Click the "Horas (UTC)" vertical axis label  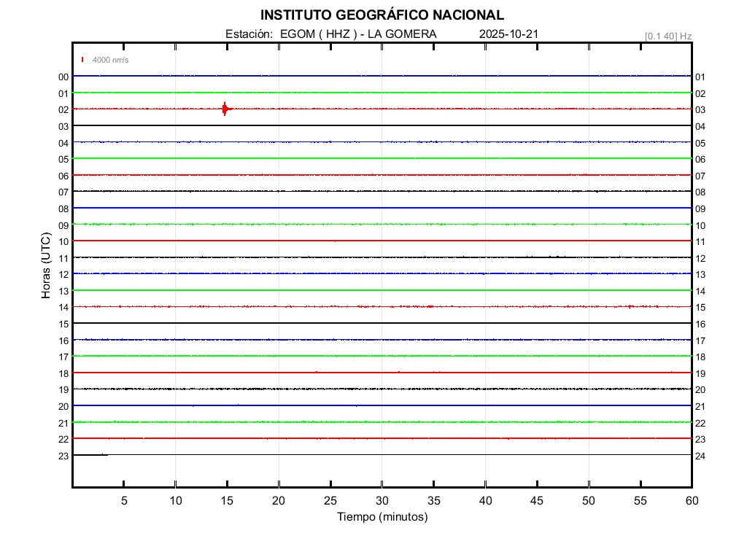pyautogui.click(x=46, y=265)
